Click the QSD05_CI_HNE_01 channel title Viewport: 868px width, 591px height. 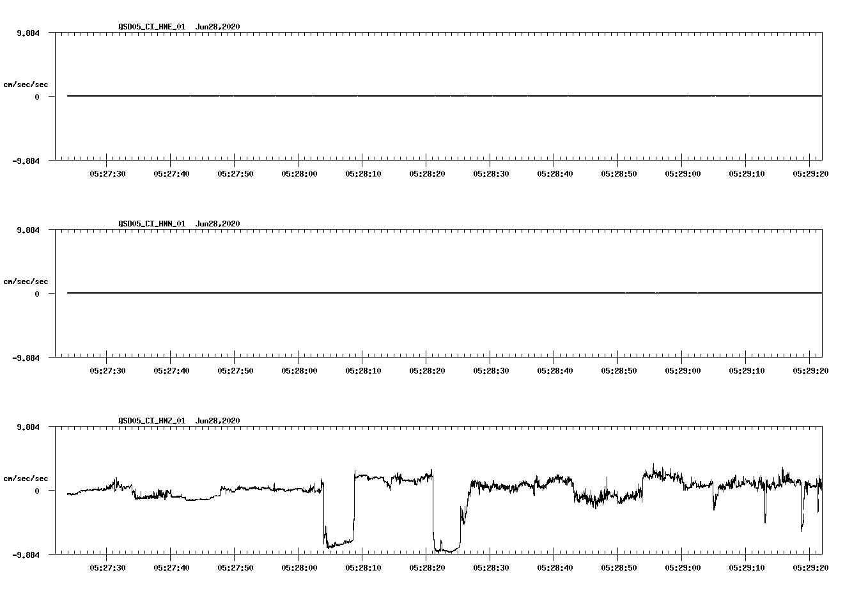(x=152, y=27)
